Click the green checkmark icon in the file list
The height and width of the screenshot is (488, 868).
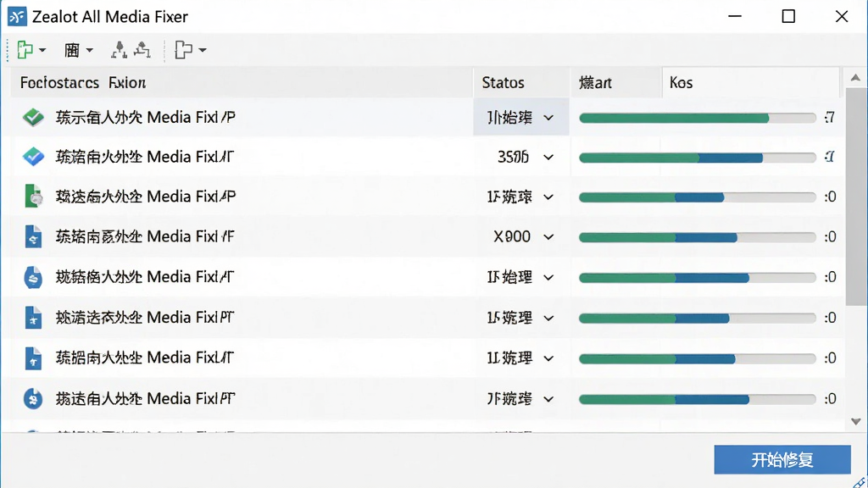click(33, 117)
